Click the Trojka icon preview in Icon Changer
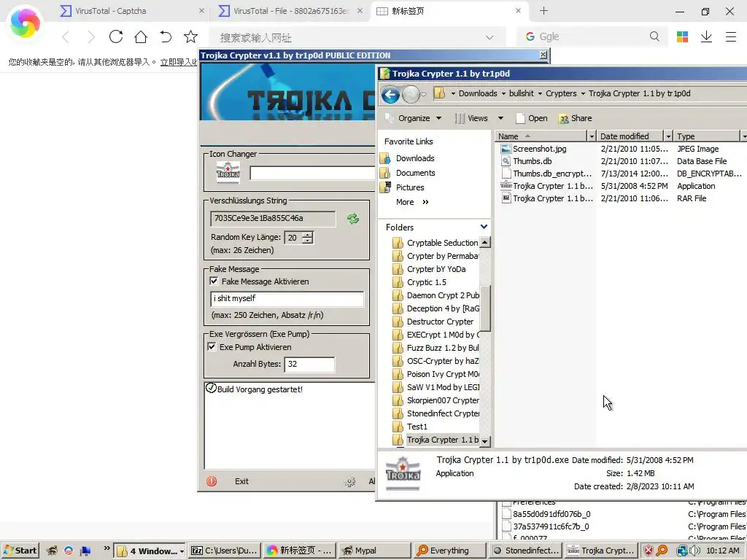 click(228, 172)
